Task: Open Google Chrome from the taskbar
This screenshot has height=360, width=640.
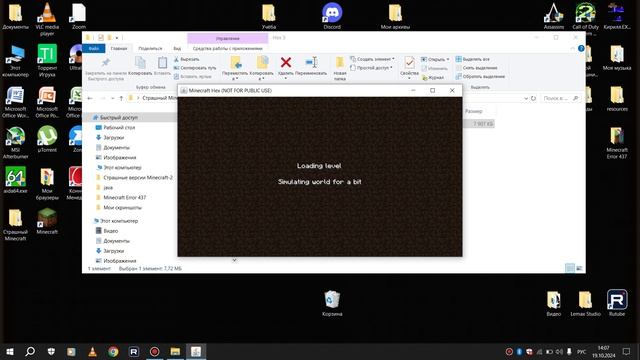Action: (x=113, y=351)
